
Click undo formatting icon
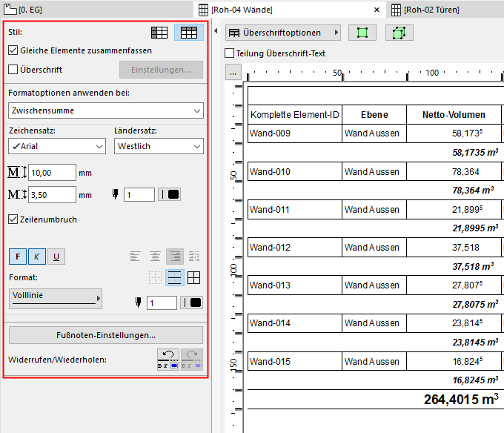(168, 360)
